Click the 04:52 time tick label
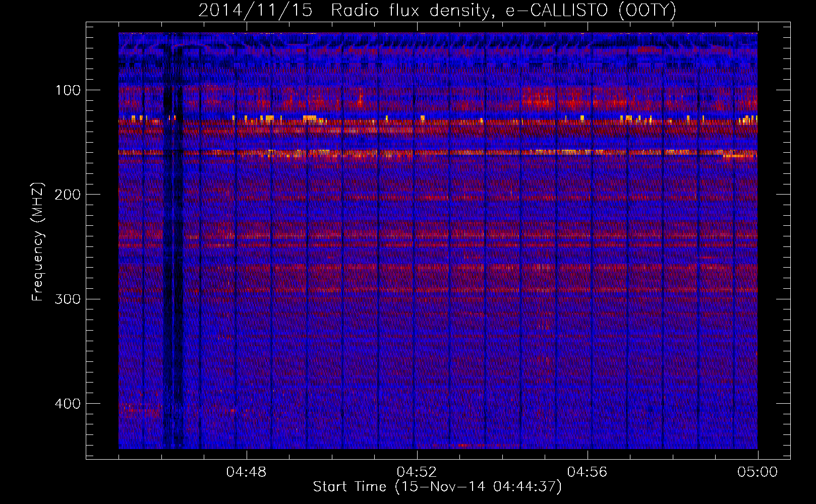816x504 pixels. [417, 472]
